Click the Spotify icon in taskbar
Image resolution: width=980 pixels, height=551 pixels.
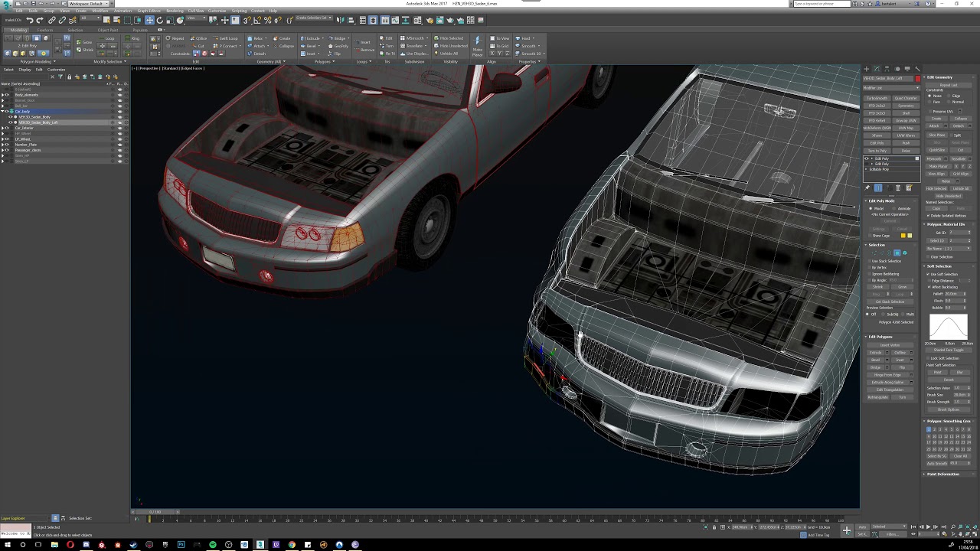tap(213, 545)
